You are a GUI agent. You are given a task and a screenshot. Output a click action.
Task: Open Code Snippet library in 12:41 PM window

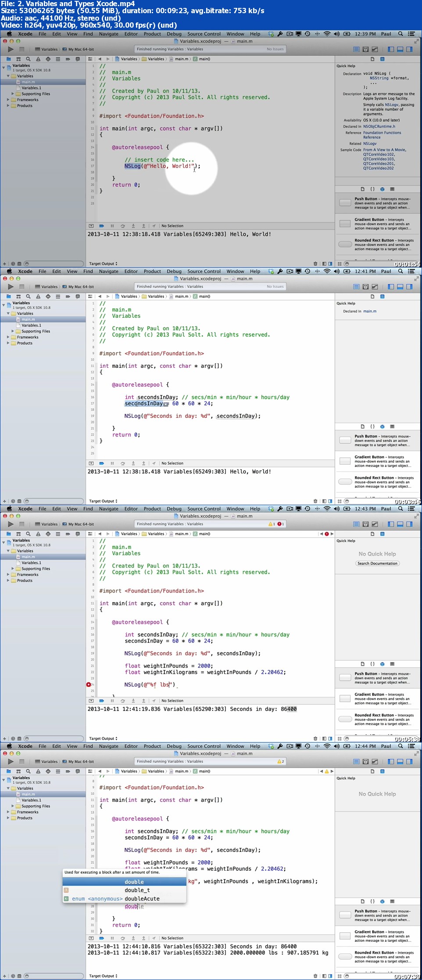point(372,427)
